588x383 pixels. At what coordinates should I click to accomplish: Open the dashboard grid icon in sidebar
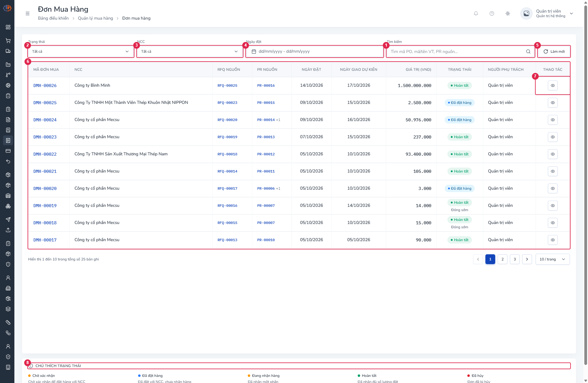(8, 27)
